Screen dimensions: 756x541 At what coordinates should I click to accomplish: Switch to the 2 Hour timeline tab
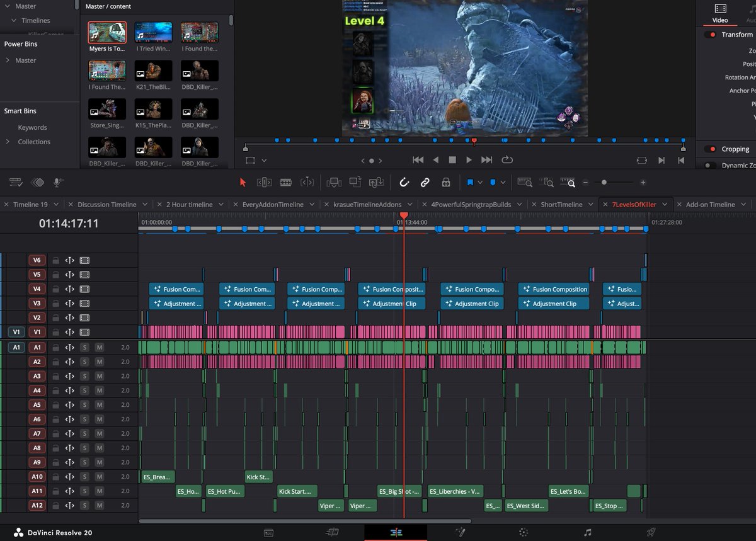pyautogui.click(x=190, y=205)
